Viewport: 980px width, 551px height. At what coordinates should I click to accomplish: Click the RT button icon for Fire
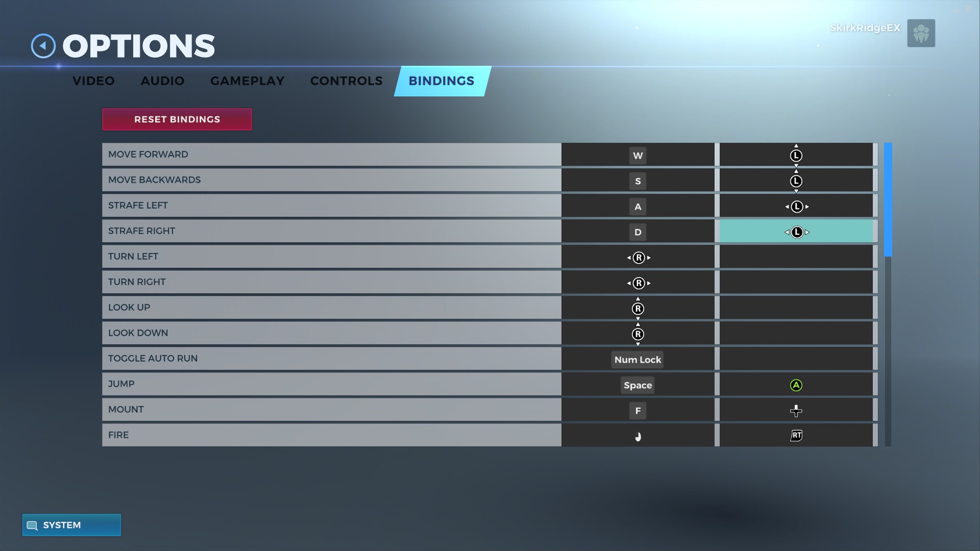796,435
